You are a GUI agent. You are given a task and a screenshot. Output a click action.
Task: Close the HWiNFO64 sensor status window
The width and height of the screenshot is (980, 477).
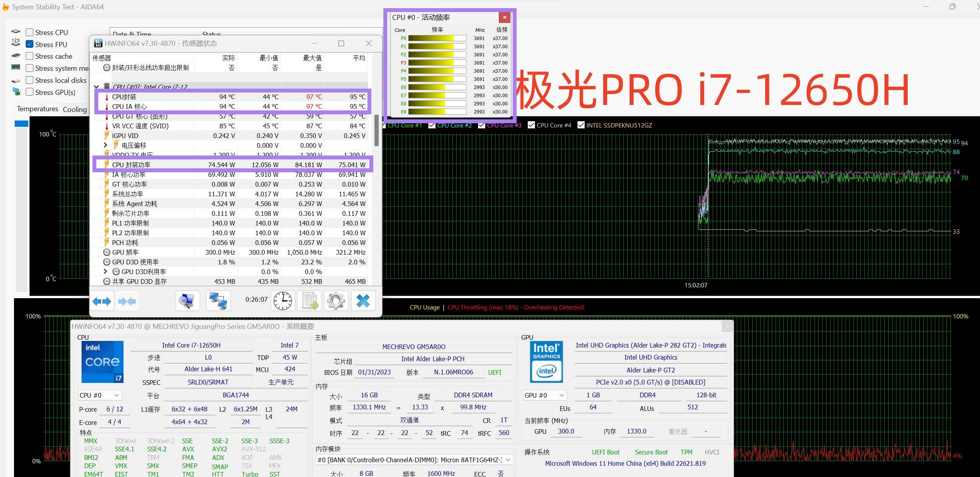pos(369,43)
